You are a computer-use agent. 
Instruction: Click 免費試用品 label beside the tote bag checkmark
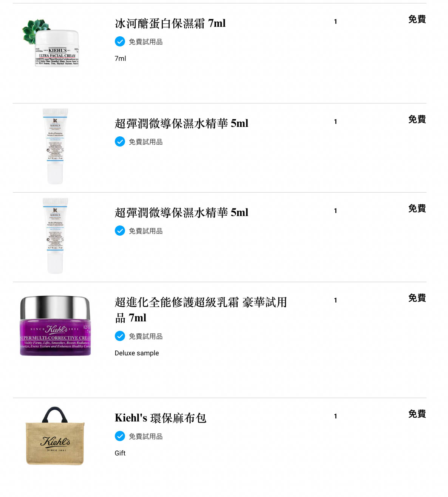point(146,437)
